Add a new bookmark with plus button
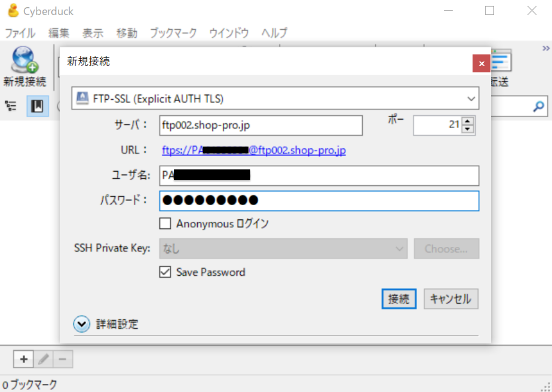This screenshot has height=392, width=552. 23,359
